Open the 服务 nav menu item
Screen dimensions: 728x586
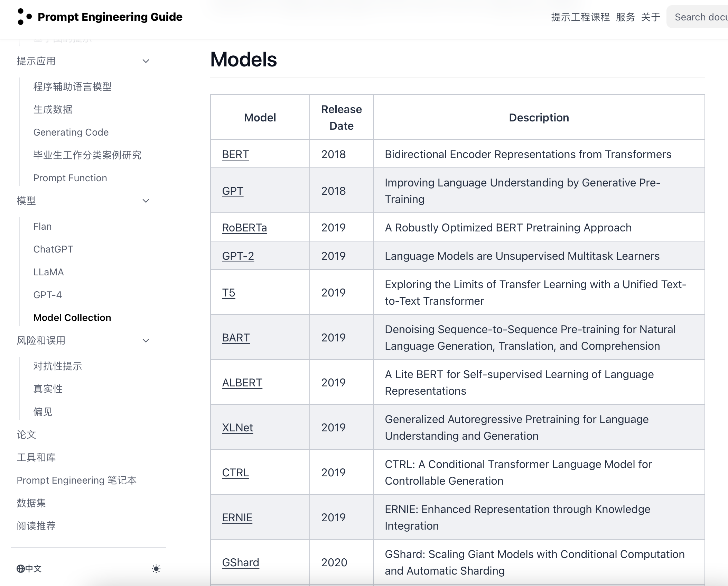coord(625,17)
